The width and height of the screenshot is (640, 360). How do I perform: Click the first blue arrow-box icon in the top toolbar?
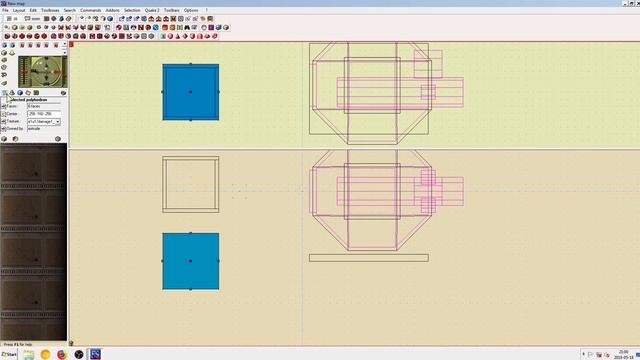click(122, 19)
